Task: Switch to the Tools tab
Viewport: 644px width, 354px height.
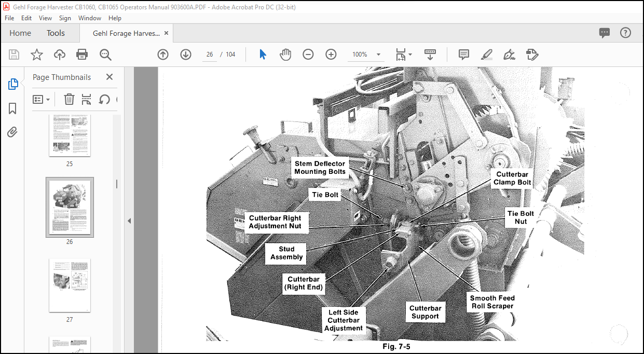Action: 56,33
